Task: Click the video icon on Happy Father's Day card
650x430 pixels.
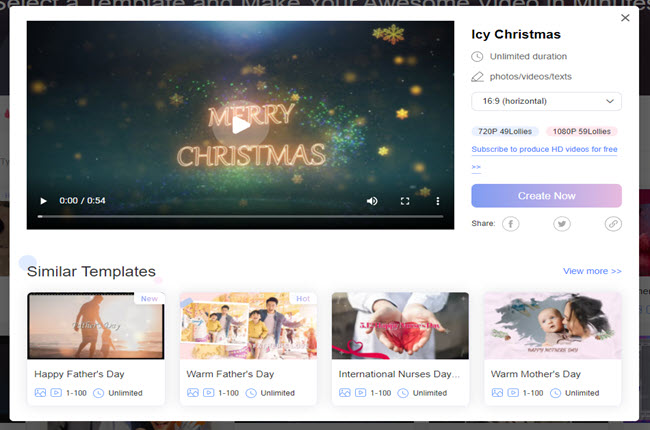Action: tap(56, 393)
